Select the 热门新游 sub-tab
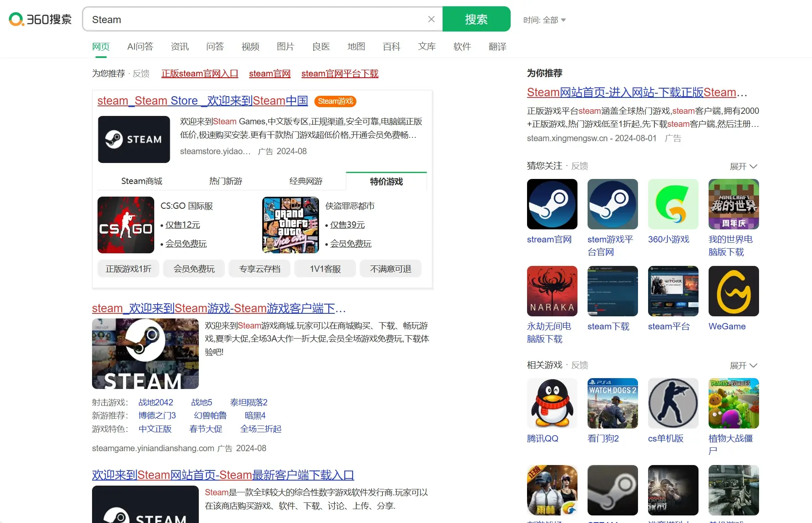 (x=226, y=181)
